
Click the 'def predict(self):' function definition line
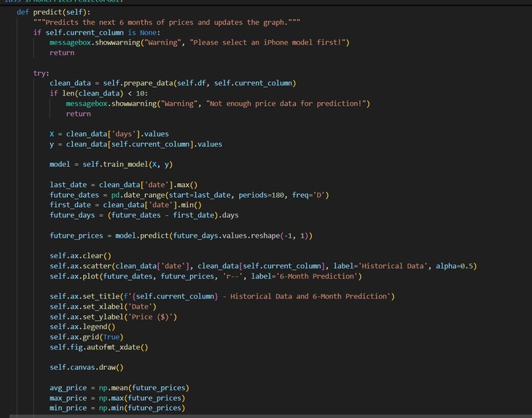point(54,12)
